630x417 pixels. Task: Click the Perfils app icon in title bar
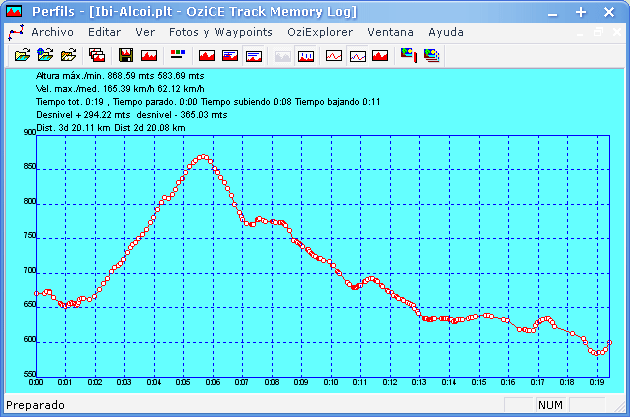coord(15,11)
